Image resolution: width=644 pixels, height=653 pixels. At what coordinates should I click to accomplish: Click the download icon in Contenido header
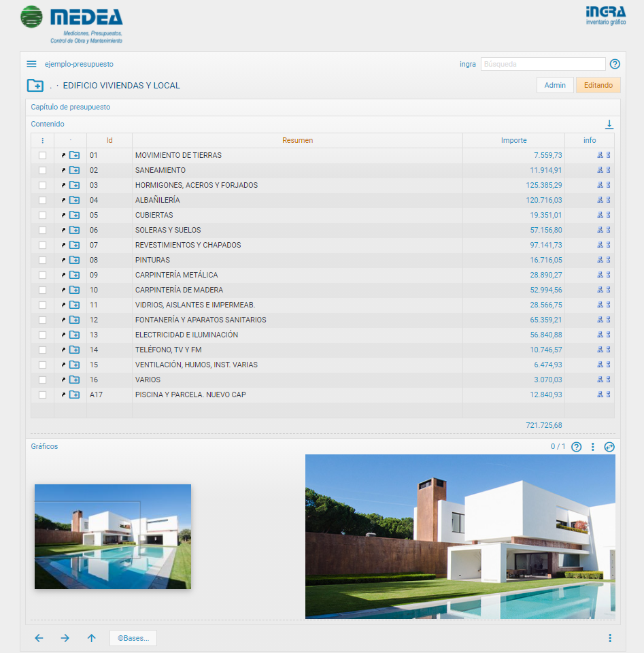pos(609,124)
